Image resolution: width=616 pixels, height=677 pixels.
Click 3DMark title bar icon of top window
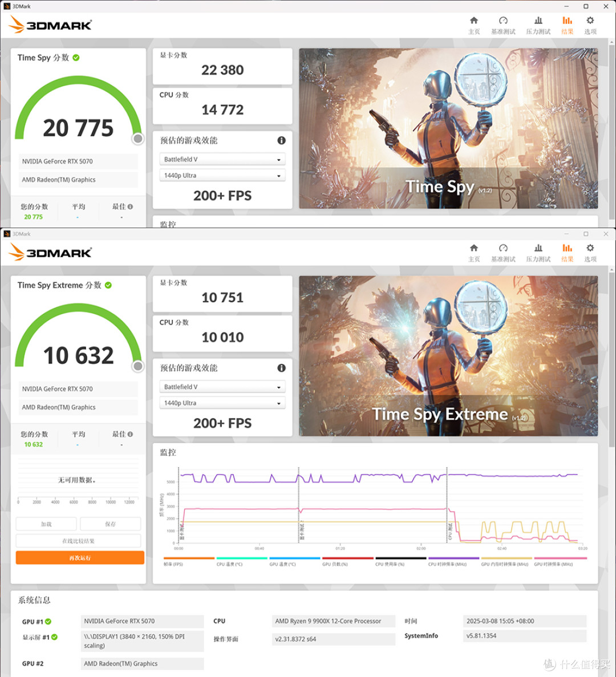(6, 6)
